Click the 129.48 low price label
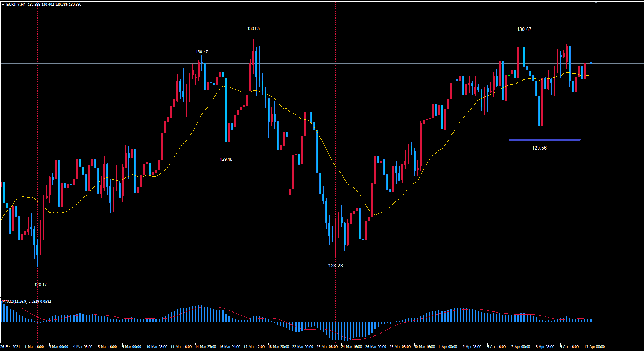 (226, 159)
